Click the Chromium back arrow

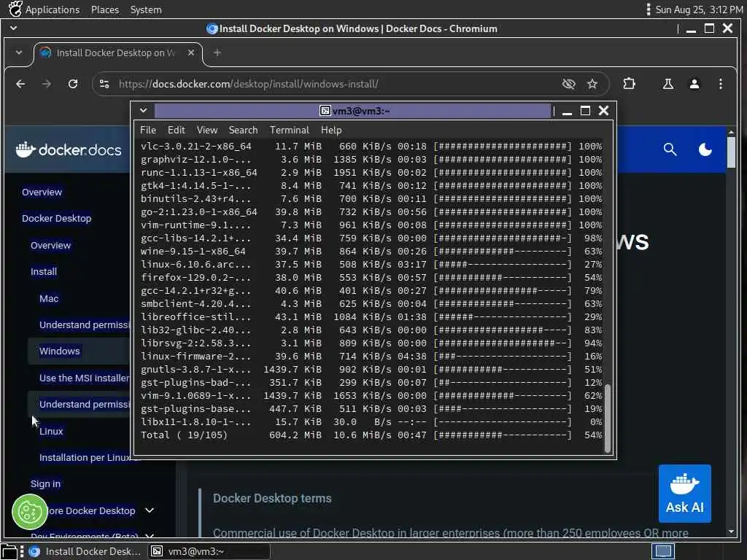20,84
